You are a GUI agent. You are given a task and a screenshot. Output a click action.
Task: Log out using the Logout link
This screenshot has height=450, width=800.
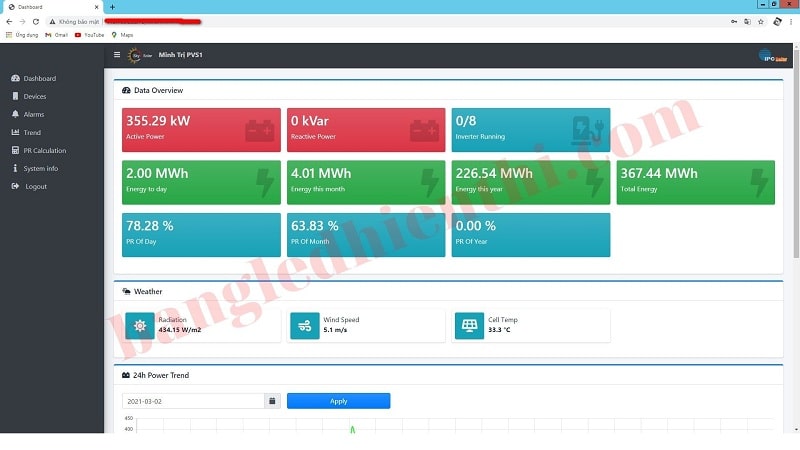point(35,187)
